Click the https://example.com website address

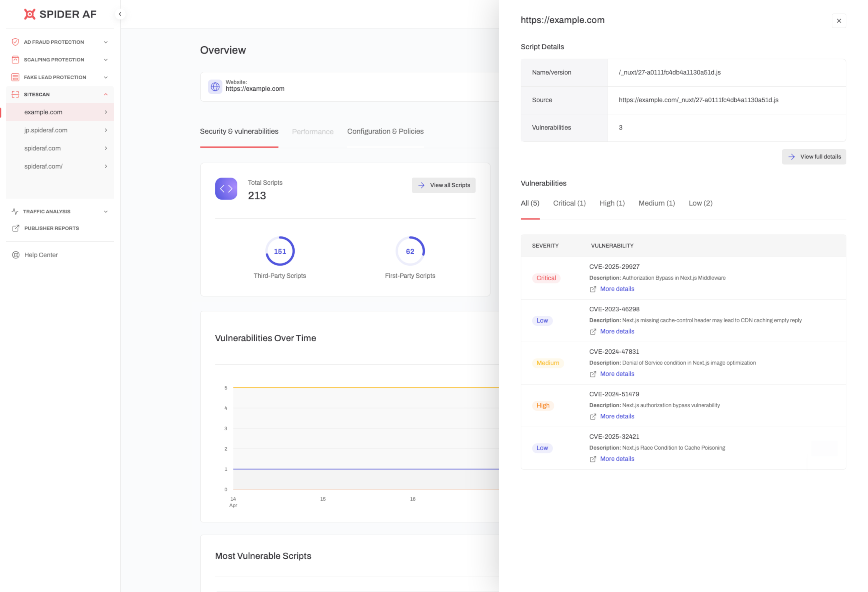255,89
